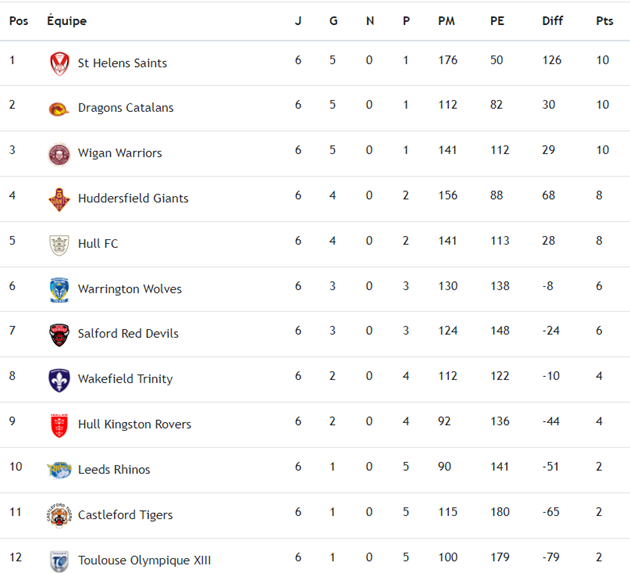Click the Huddersfield Giants logo
The width and height of the screenshot is (630, 573).
click(x=59, y=198)
